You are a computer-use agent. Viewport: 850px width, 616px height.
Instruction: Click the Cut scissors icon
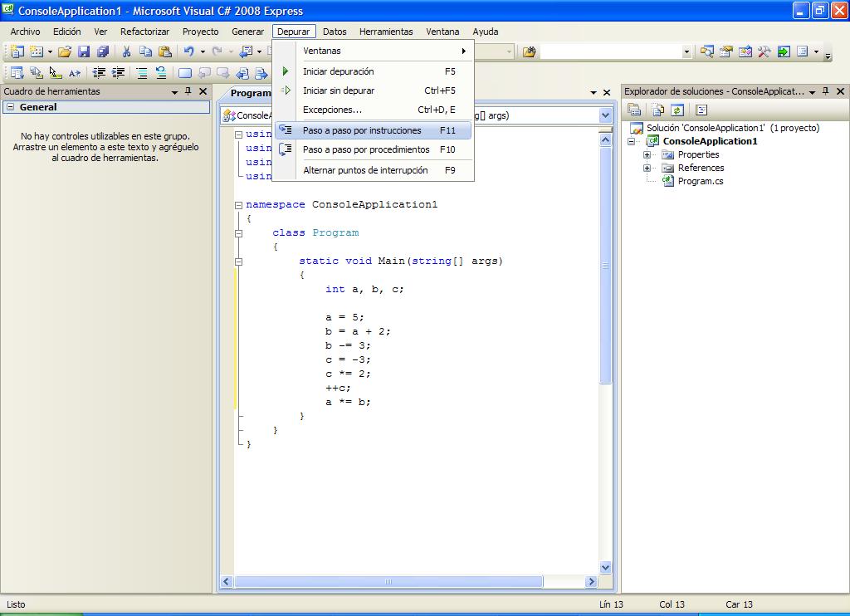tap(127, 51)
